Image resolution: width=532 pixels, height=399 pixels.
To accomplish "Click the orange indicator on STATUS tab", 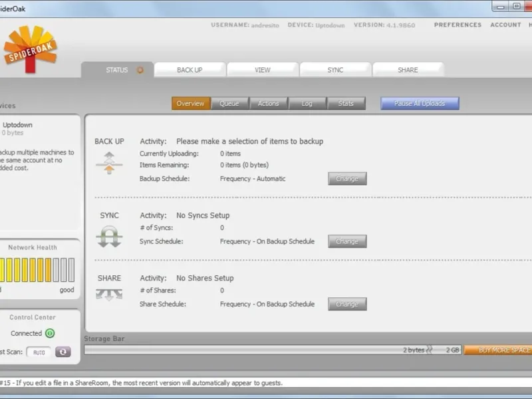I will click(x=140, y=70).
